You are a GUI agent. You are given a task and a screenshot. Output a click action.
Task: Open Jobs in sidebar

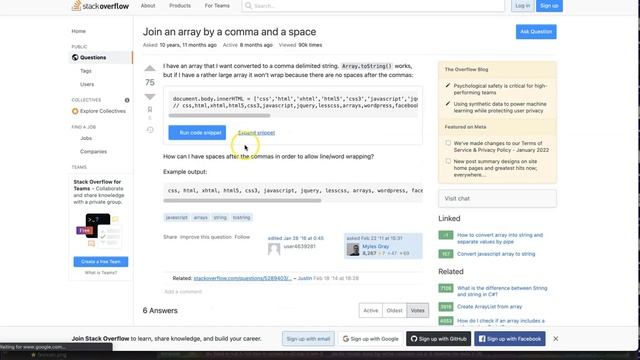86,138
